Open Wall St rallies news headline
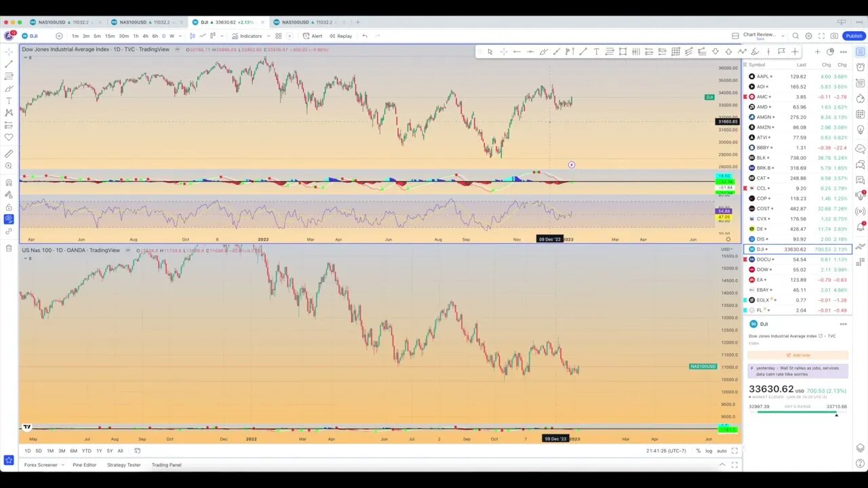This screenshot has height=488, width=868. tap(797, 371)
